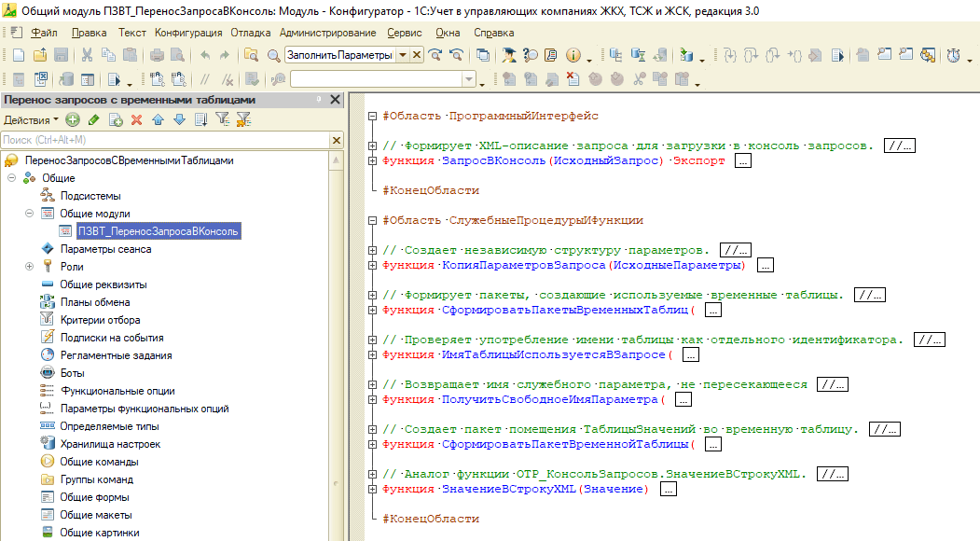
Task: Collapse the Общие tree node
Action: [12, 178]
